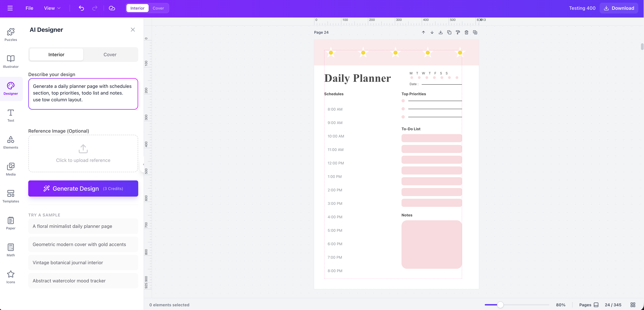Open the Templates panel

tap(10, 196)
